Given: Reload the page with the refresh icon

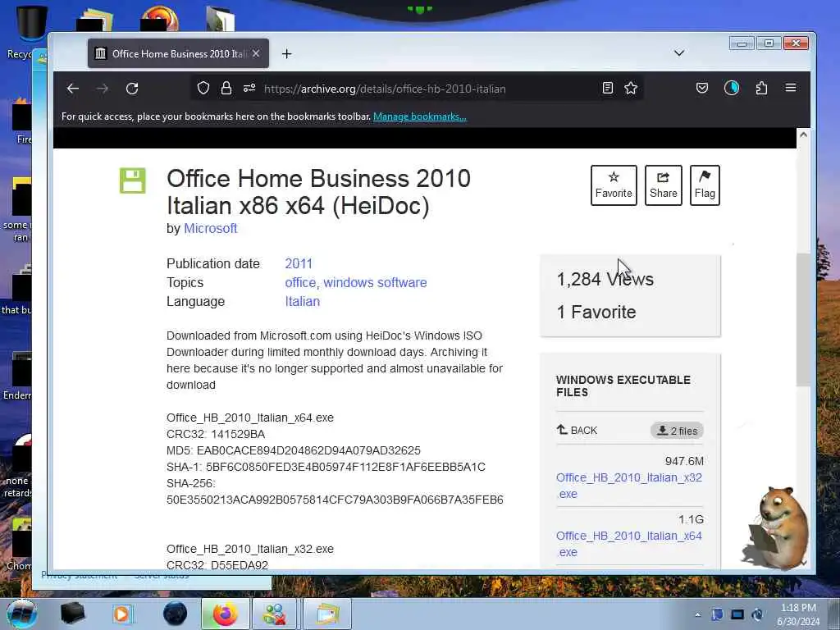Looking at the screenshot, I should [132, 89].
